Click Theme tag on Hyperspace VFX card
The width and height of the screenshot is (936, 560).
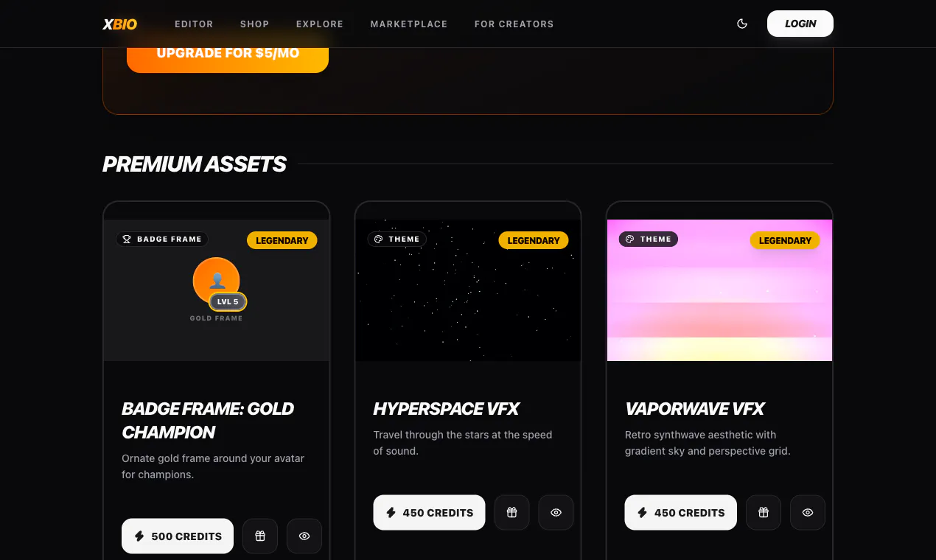tap(397, 239)
